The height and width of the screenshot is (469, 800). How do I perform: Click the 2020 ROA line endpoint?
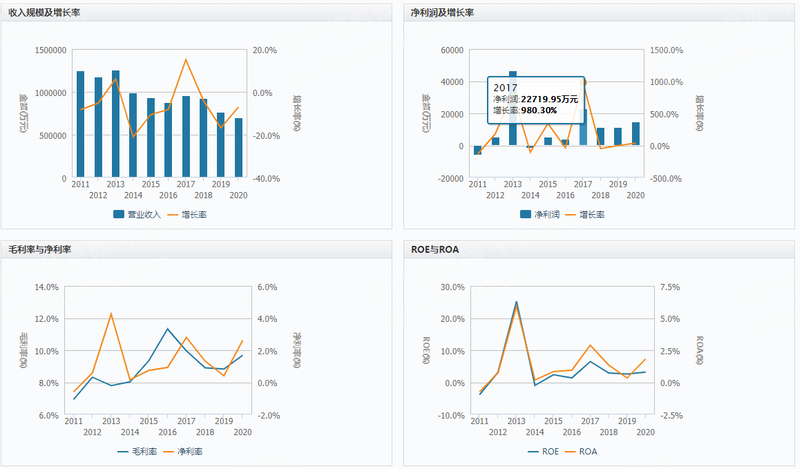[645, 359]
